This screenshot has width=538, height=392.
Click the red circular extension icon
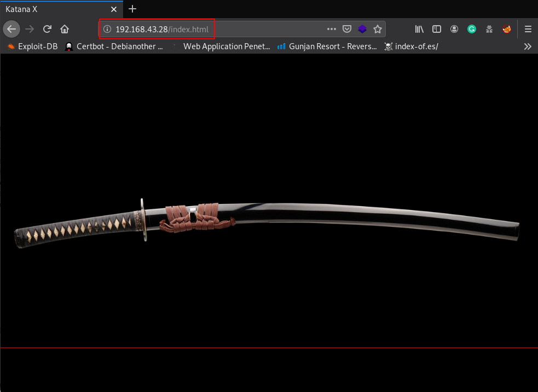point(507,29)
